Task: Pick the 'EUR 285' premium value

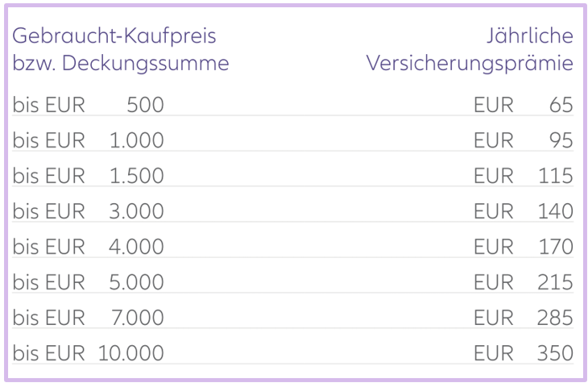Action: coord(524,318)
